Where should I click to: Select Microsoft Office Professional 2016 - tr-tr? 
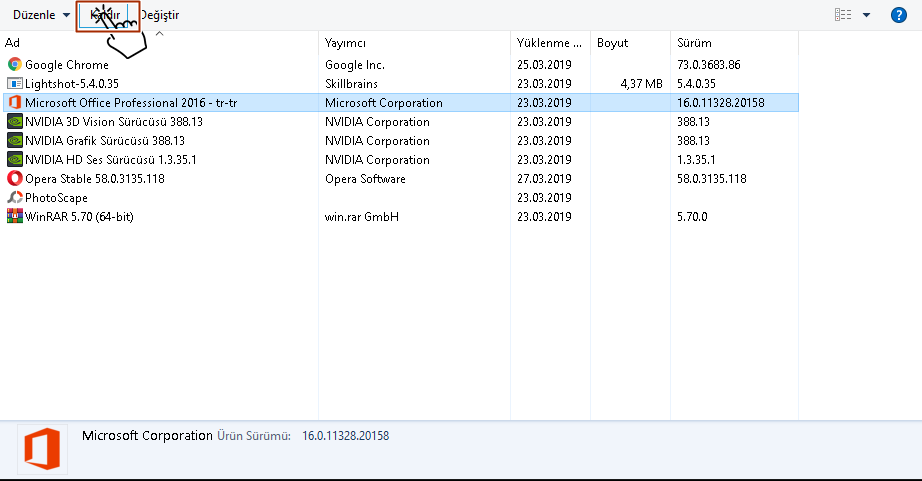(131, 103)
